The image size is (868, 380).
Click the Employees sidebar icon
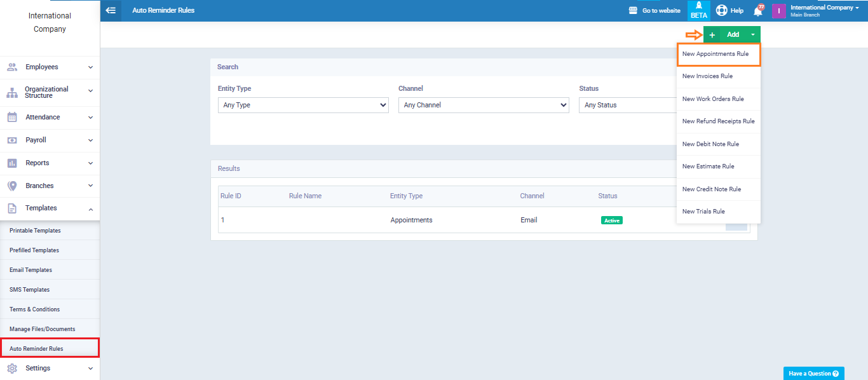[12, 67]
